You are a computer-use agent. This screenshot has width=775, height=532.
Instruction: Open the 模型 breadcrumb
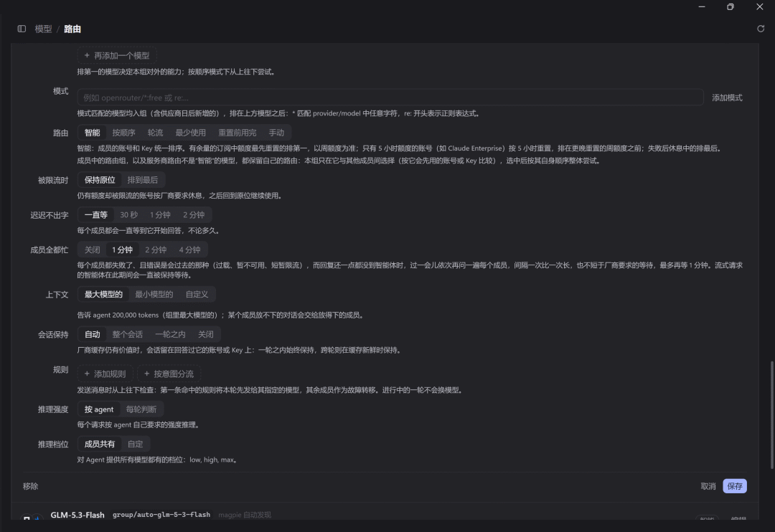point(43,29)
